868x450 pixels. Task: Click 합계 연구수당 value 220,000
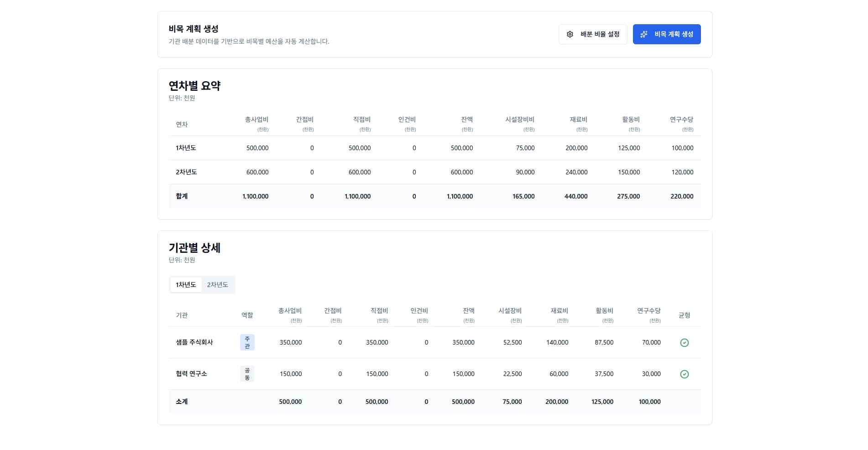click(682, 196)
